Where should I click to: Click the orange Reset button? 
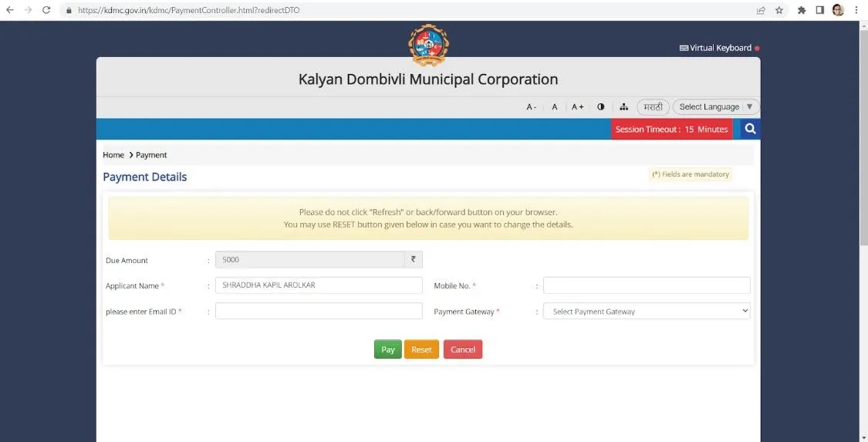pos(421,349)
